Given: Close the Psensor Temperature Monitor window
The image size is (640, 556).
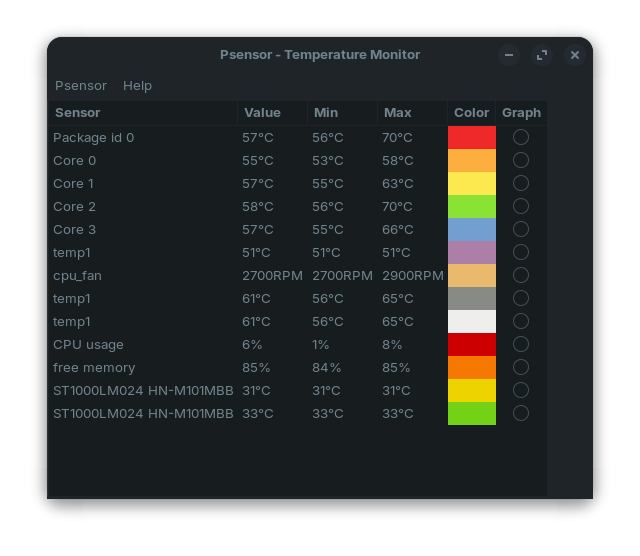Looking at the screenshot, I should click(575, 55).
